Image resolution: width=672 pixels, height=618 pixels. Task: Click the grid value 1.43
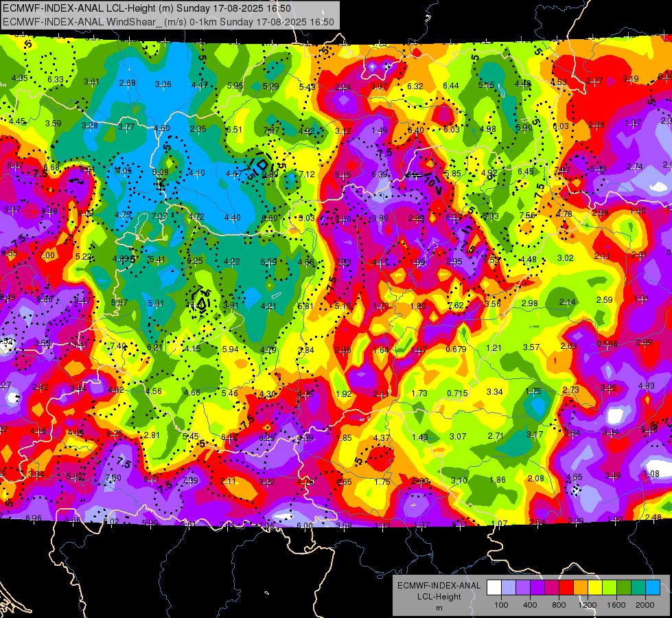pyautogui.click(x=420, y=437)
